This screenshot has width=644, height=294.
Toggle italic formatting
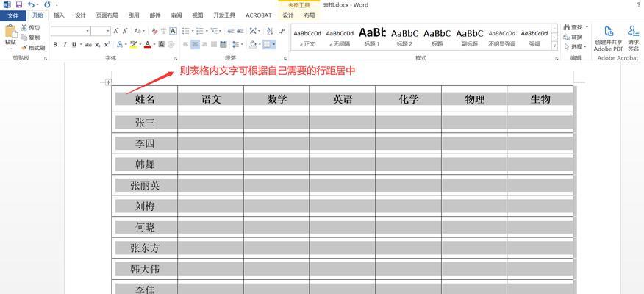point(65,44)
